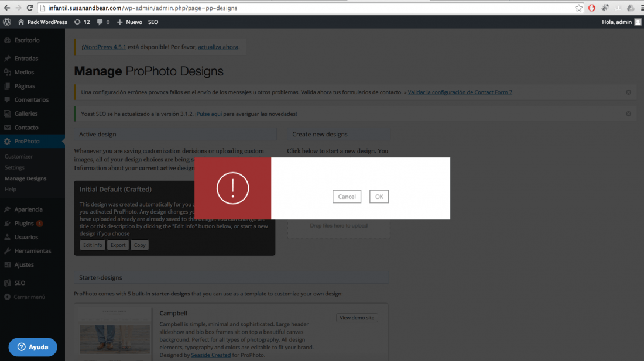Open ProPhoto Settings submenu
Screen dimensions: 644x361
(15, 167)
